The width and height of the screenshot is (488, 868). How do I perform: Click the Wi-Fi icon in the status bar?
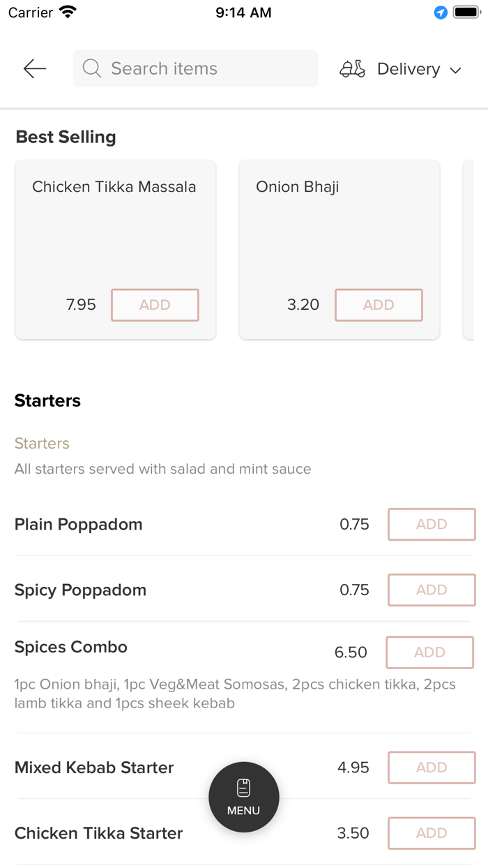[67, 11]
